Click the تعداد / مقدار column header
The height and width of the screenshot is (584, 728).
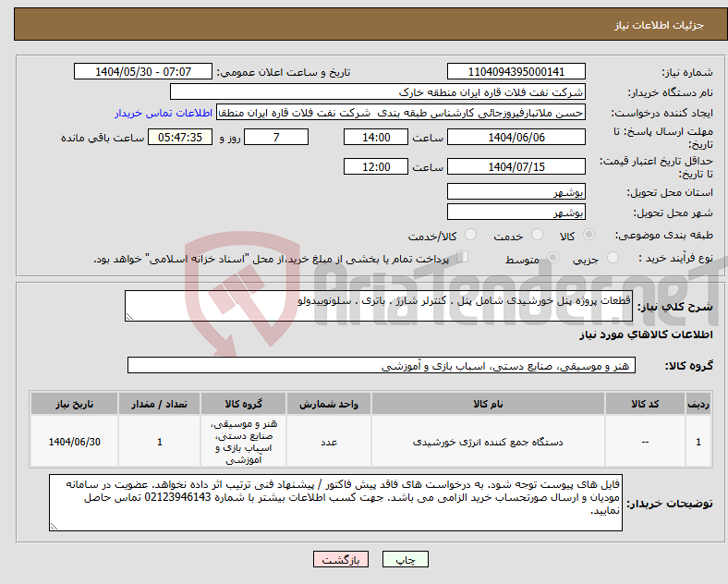[x=159, y=404]
